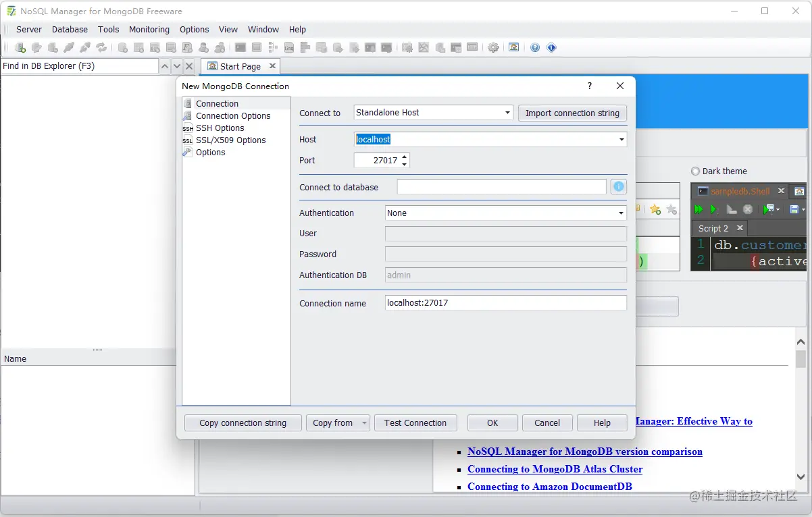Screen dimensions: 812x517
Task: Open Options via the gear toolbar icon
Action: [493, 48]
